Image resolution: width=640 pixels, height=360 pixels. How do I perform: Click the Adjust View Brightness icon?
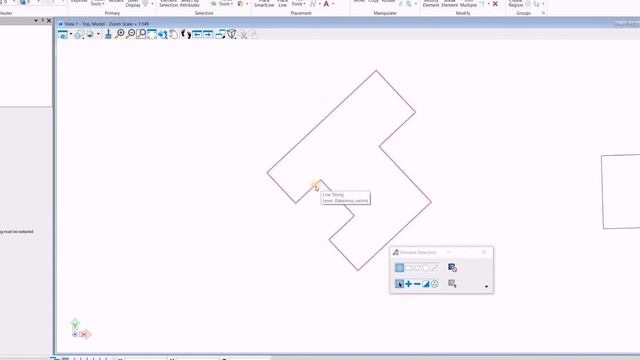click(x=79, y=35)
